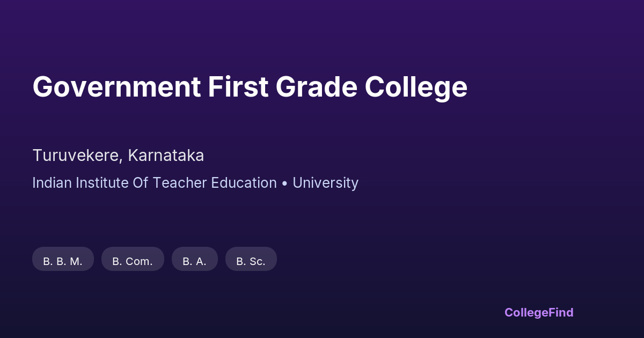Click the Turuvekere location text
Image resolution: width=644 pixels, height=338 pixels.
(77, 156)
